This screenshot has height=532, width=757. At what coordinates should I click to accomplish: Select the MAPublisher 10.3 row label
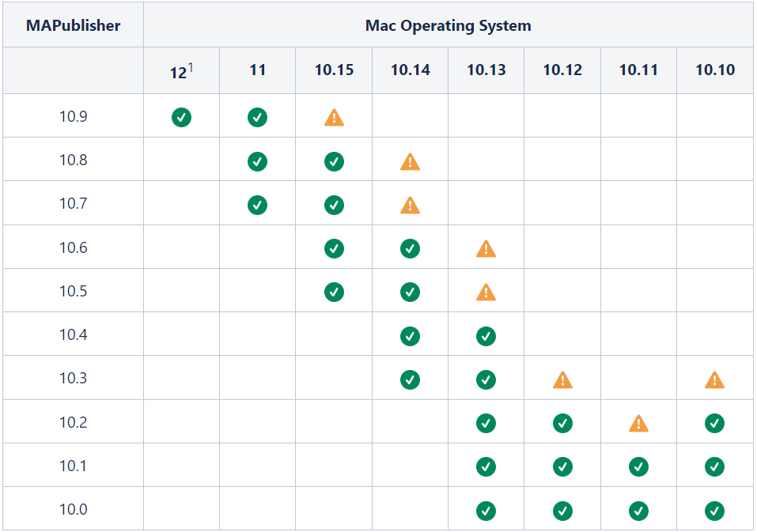(73, 378)
